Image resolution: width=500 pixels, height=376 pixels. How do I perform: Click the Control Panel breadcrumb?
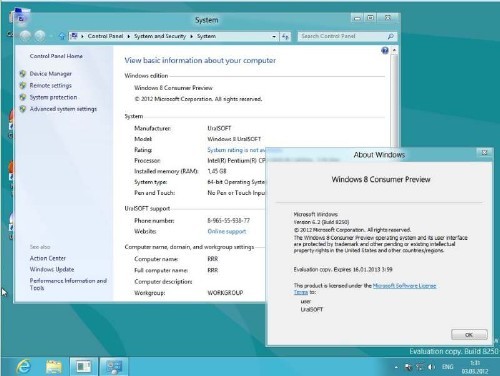click(x=105, y=36)
